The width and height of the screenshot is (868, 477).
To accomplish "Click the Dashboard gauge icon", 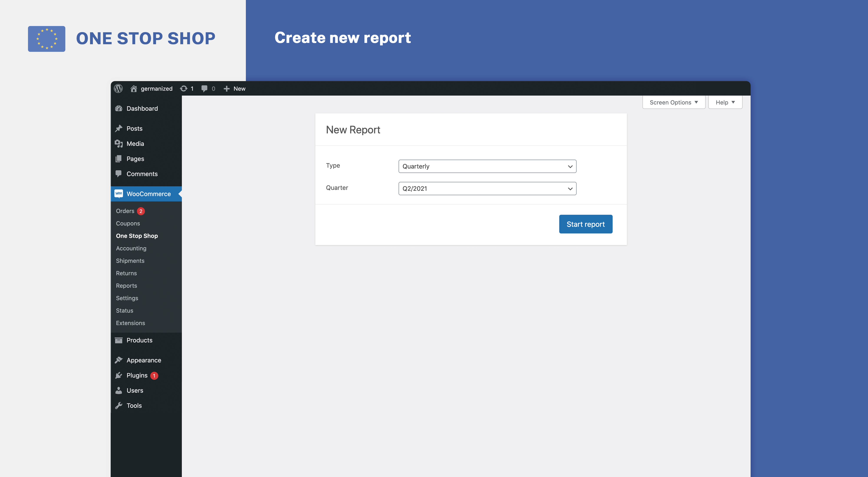I will click(x=119, y=108).
